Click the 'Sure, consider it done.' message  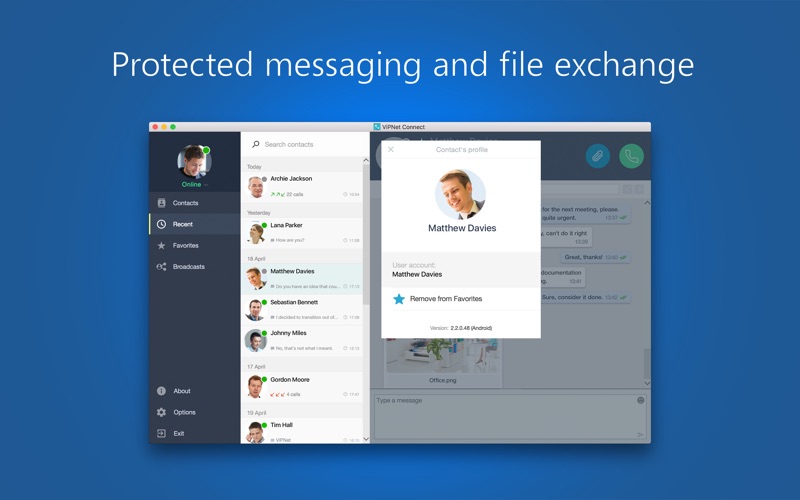tap(586, 297)
